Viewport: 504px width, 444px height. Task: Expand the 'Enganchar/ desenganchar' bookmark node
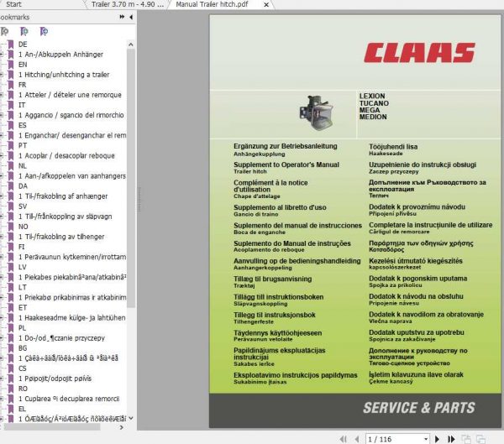(x=2, y=135)
